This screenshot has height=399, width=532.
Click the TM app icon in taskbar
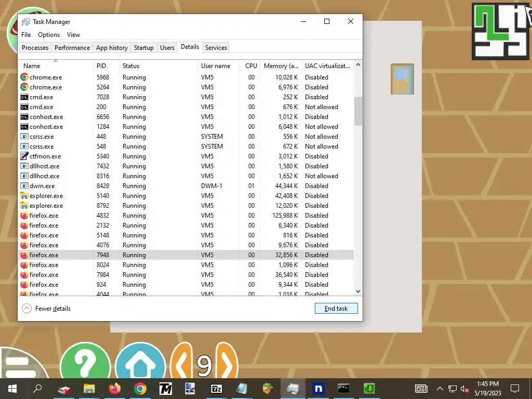click(x=166, y=389)
